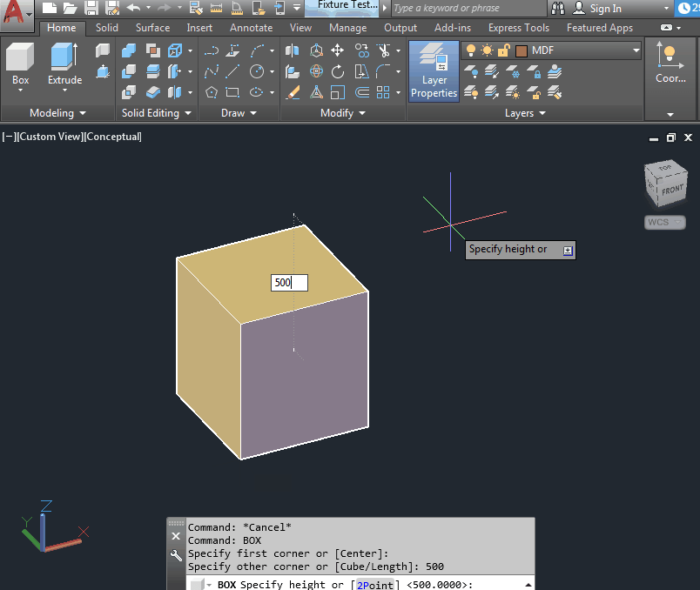Open Layer Properties manager
This screenshot has width=700, height=590.
coord(434,71)
